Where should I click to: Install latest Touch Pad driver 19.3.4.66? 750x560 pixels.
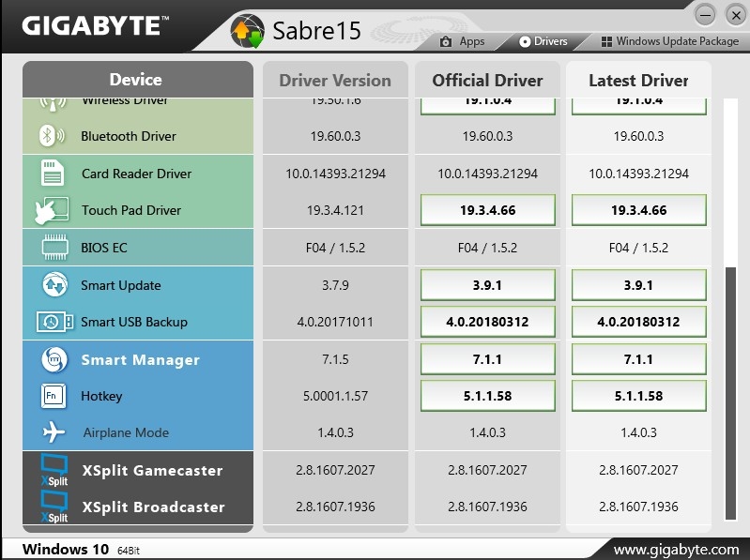coord(638,210)
